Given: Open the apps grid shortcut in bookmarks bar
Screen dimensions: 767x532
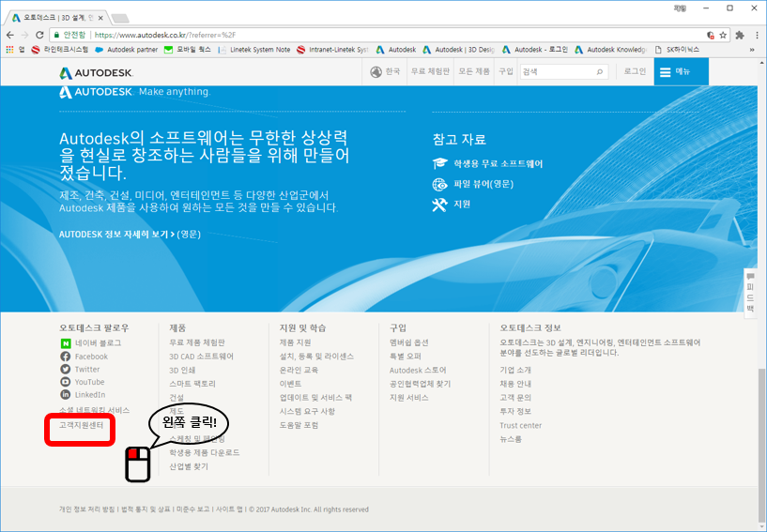Looking at the screenshot, I should pos(9,50).
